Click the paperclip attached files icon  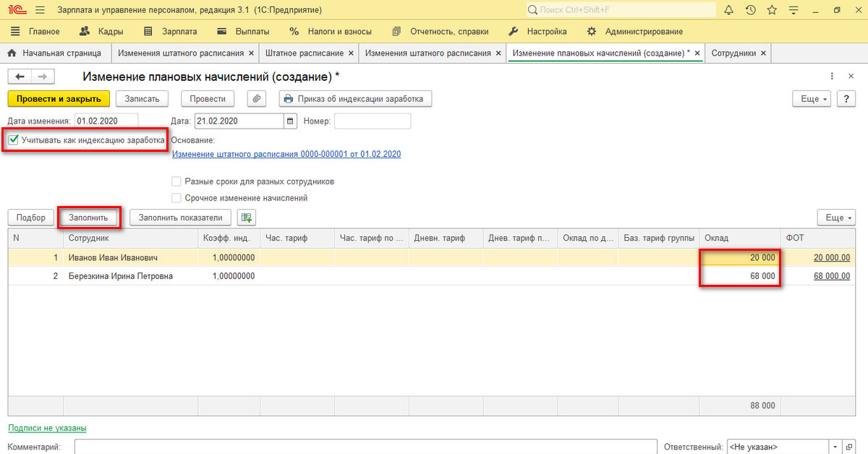click(258, 99)
